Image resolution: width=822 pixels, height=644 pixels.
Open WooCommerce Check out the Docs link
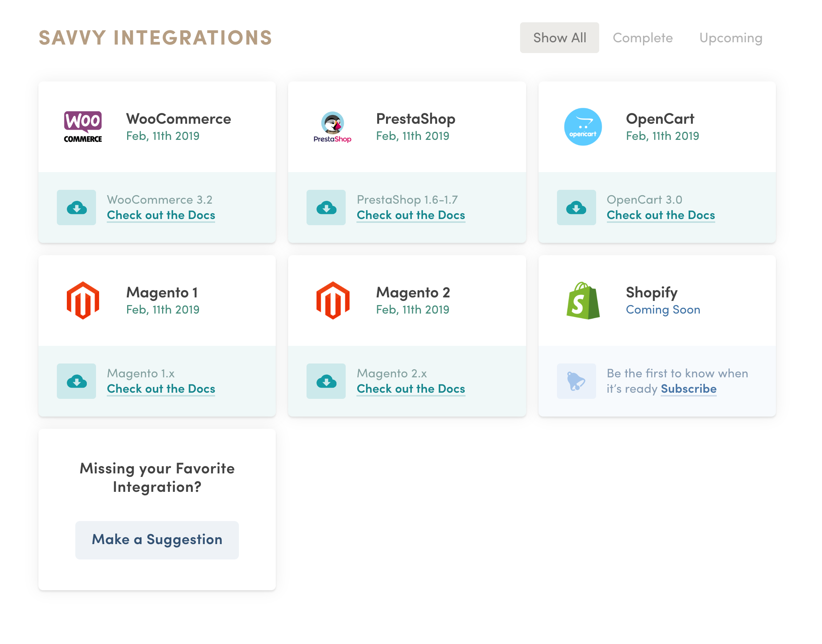161,215
